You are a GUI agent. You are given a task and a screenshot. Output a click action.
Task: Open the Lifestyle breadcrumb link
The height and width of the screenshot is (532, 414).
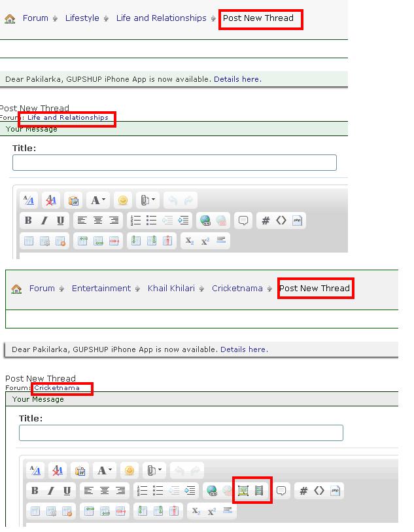[x=82, y=18]
